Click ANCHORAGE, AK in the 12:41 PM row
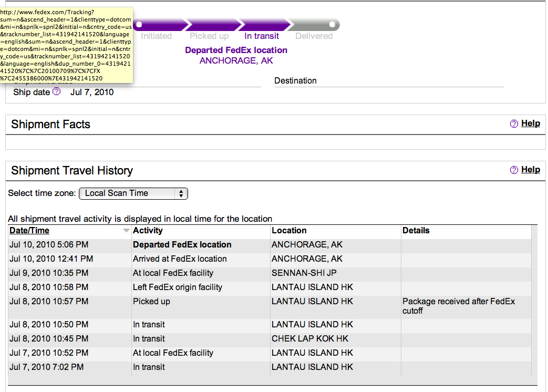548x392 pixels. (x=307, y=259)
